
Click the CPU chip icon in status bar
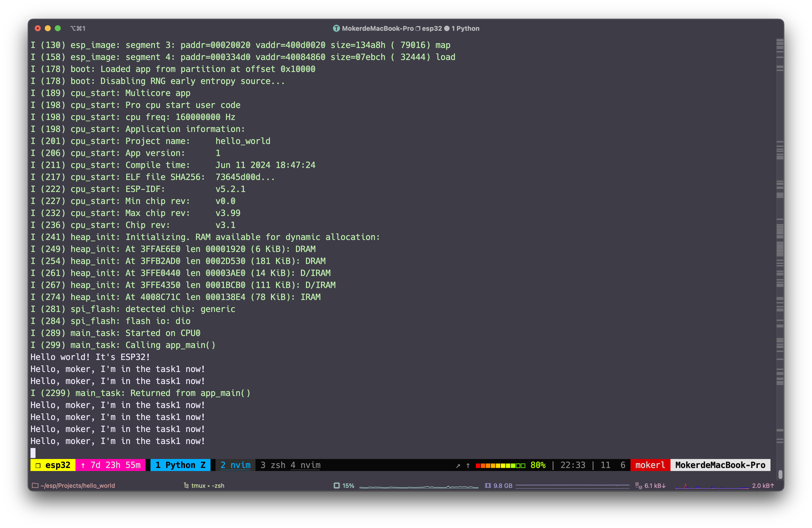click(337, 485)
